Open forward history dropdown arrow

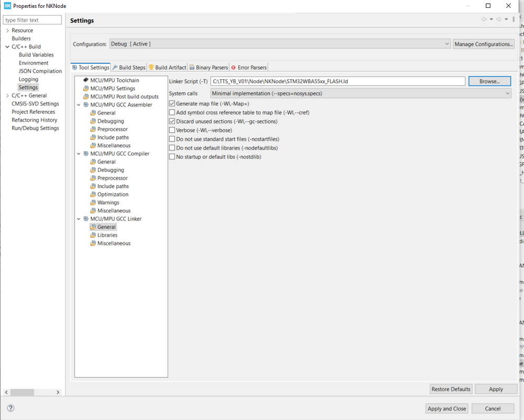click(x=506, y=19)
